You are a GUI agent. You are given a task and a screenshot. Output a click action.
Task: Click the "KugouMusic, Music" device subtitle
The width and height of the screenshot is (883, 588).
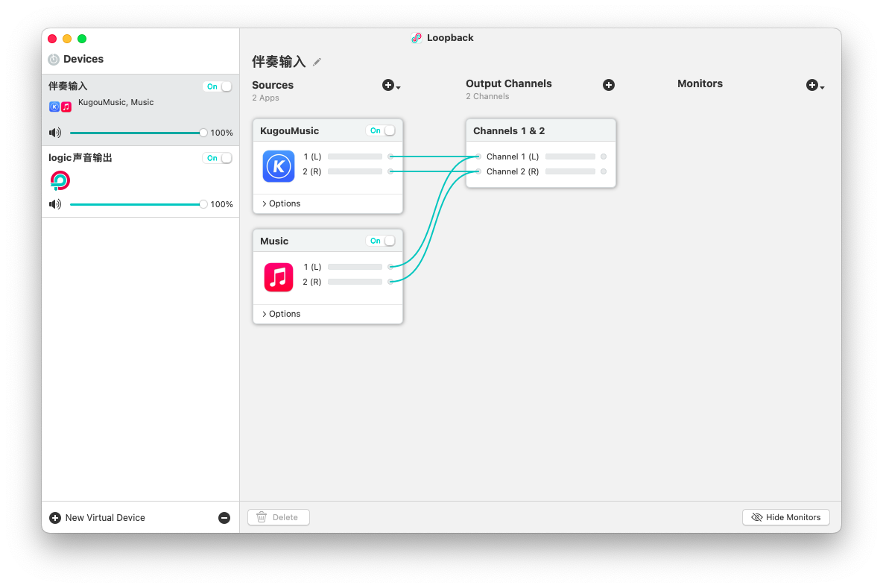coord(116,102)
